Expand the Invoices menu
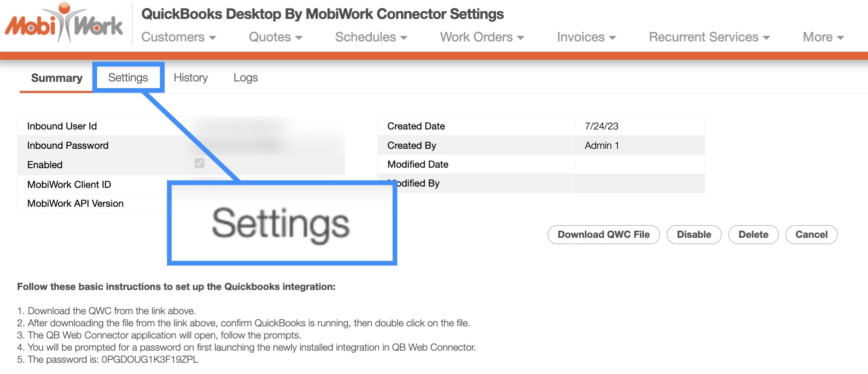This screenshot has height=374, width=868. (586, 37)
